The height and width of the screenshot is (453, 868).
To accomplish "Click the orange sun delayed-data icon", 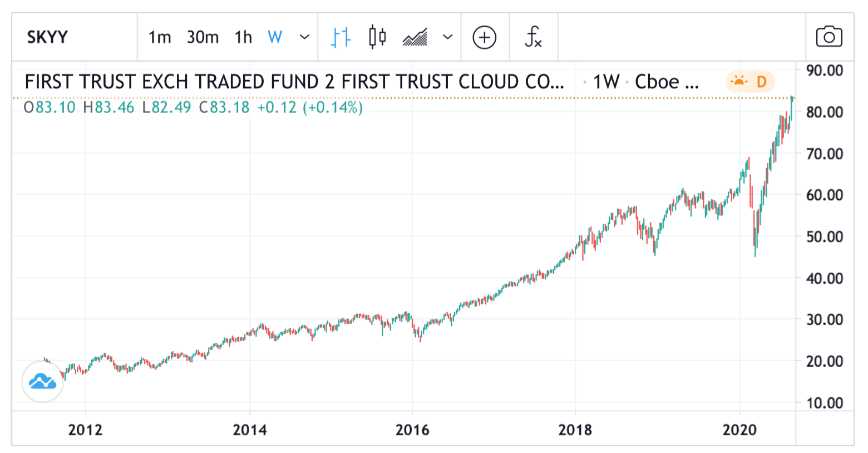I will click(740, 81).
